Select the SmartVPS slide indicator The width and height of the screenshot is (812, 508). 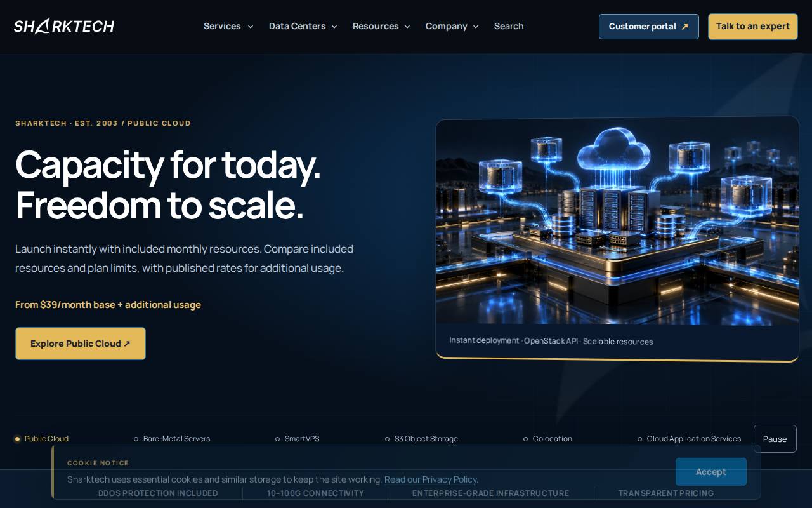(x=298, y=439)
